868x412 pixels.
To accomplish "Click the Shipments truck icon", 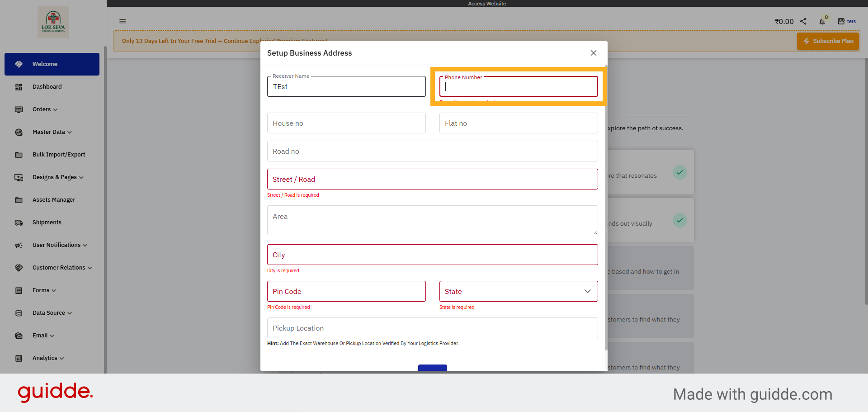I will point(19,223).
